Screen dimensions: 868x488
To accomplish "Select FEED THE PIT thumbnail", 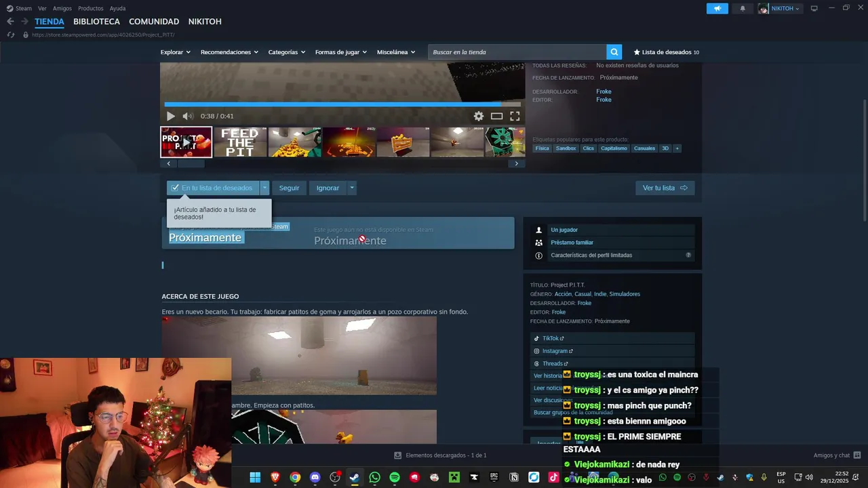I will [240, 142].
